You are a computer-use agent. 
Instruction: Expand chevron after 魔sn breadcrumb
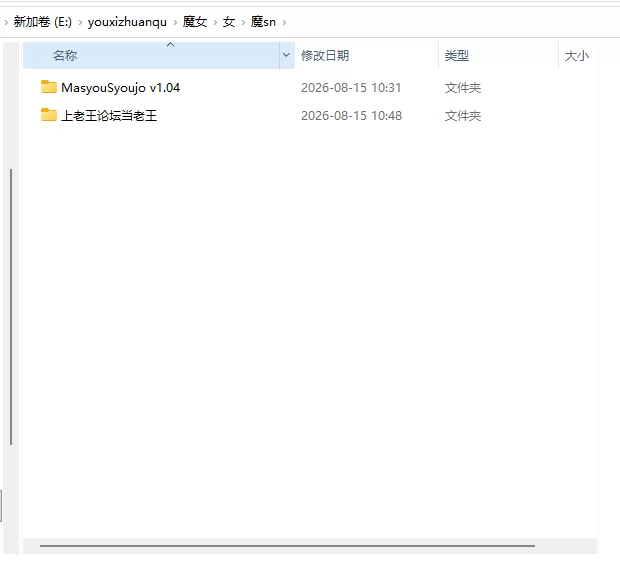pyautogui.click(x=284, y=23)
